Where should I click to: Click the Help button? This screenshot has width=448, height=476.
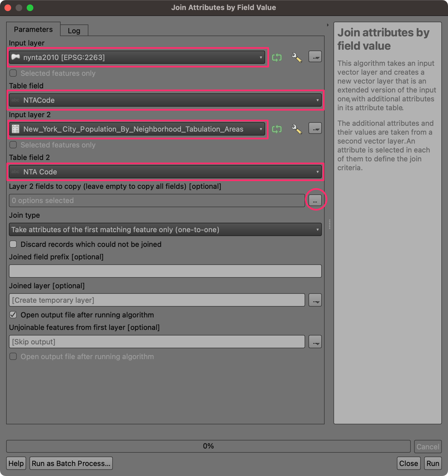[16, 463]
